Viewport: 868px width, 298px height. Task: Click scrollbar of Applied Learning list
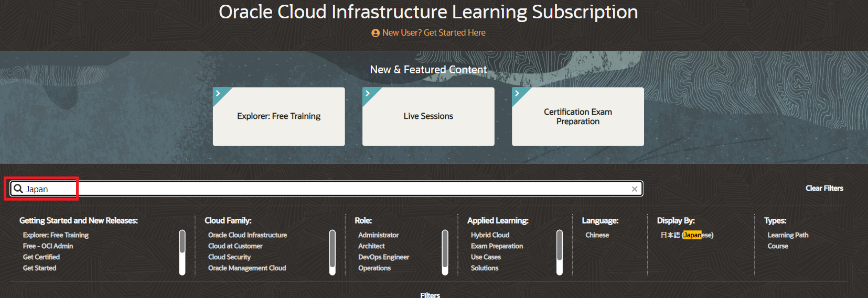[x=559, y=252]
